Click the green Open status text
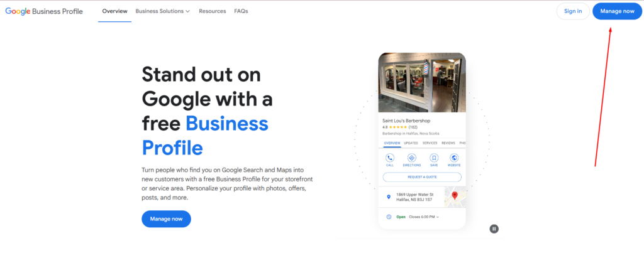This screenshot has width=644, height=253. coord(401,217)
